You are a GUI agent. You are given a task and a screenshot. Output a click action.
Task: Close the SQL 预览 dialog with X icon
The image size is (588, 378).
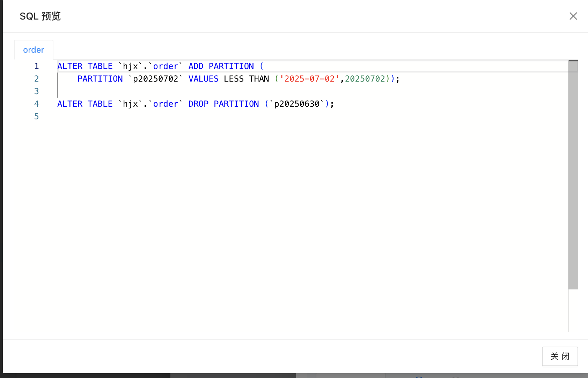(573, 16)
